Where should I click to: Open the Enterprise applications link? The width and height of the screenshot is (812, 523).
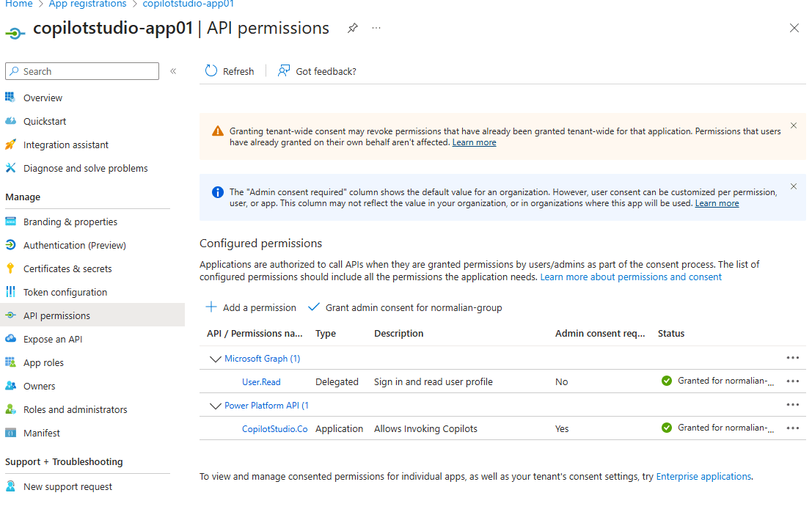point(703,476)
